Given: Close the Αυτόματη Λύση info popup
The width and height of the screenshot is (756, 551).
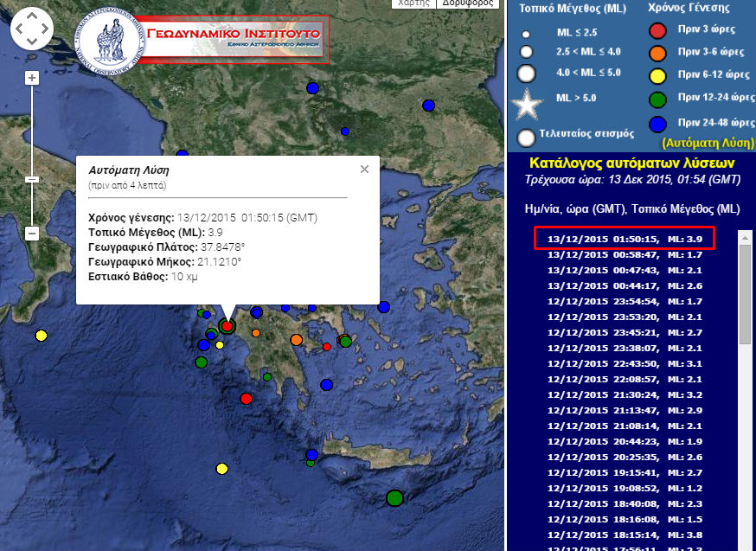Looking at the screenshot, I should coord(364,169).
